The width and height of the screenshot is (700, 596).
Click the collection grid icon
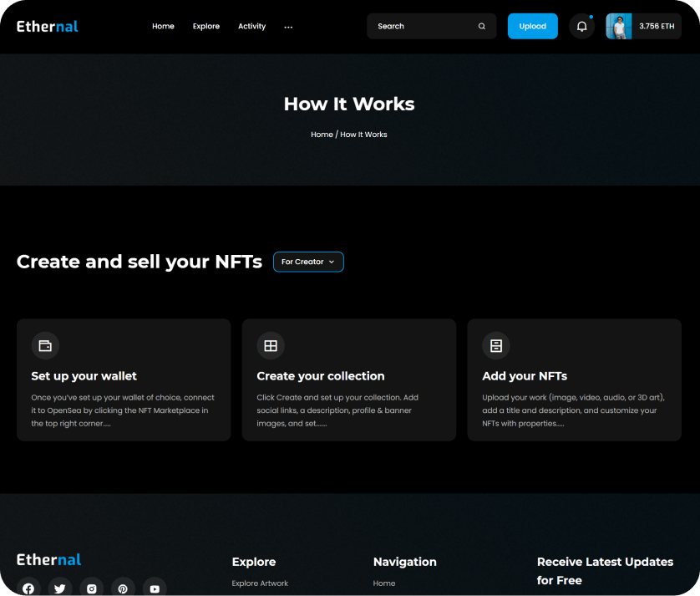pos(271,345)
